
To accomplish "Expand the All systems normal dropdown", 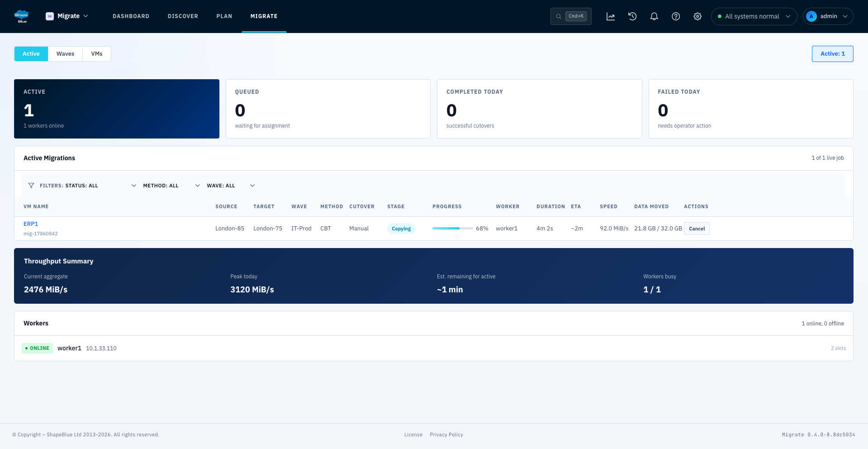I will [x=754, y=16].
